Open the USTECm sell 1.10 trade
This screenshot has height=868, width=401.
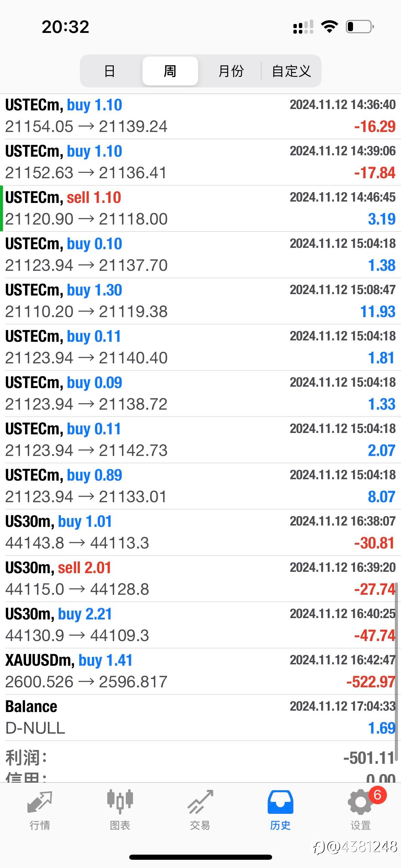200,208
